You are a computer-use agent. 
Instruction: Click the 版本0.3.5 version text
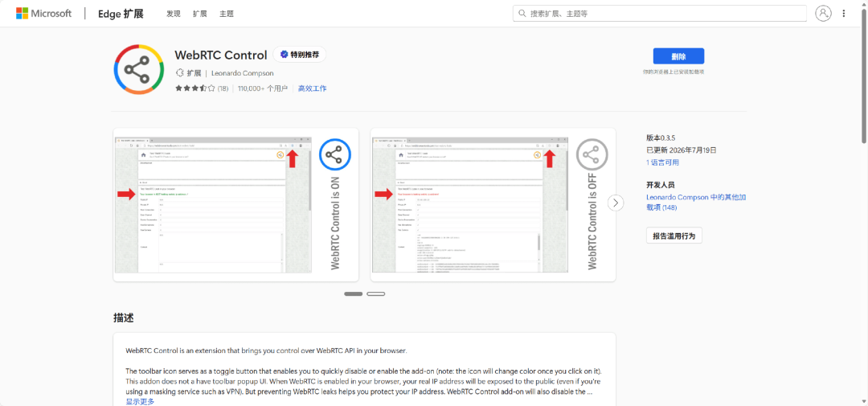coord(662,137)
